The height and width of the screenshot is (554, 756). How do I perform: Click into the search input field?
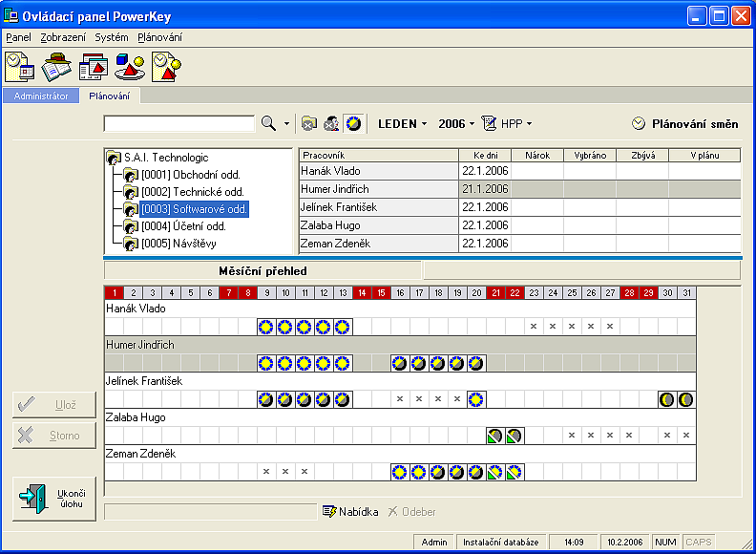[178, 124]
